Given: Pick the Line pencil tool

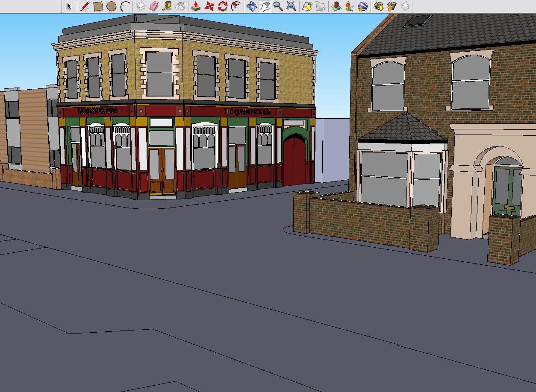Looking at the screenshot, I should pos(85,6).
